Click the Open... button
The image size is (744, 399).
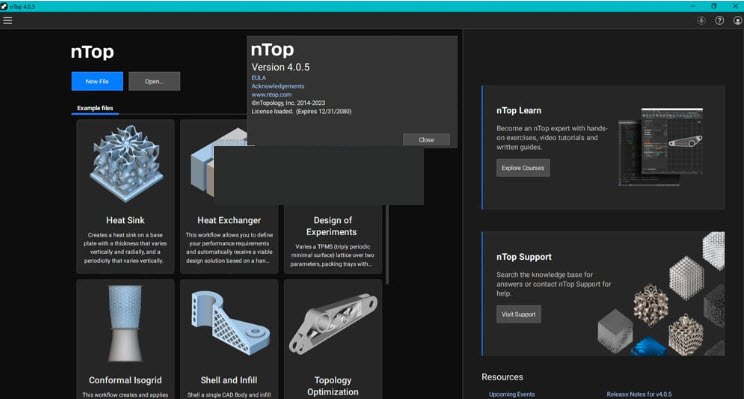(x=154, y=81)
